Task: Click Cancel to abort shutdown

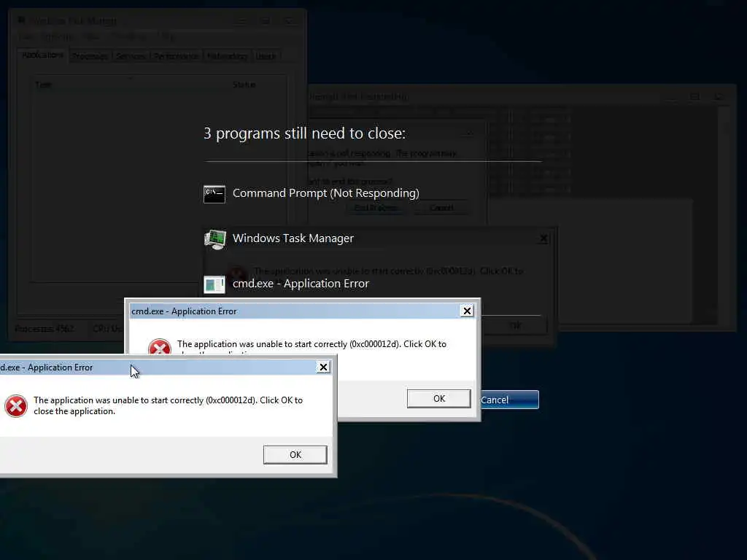Action: point(509,400)
